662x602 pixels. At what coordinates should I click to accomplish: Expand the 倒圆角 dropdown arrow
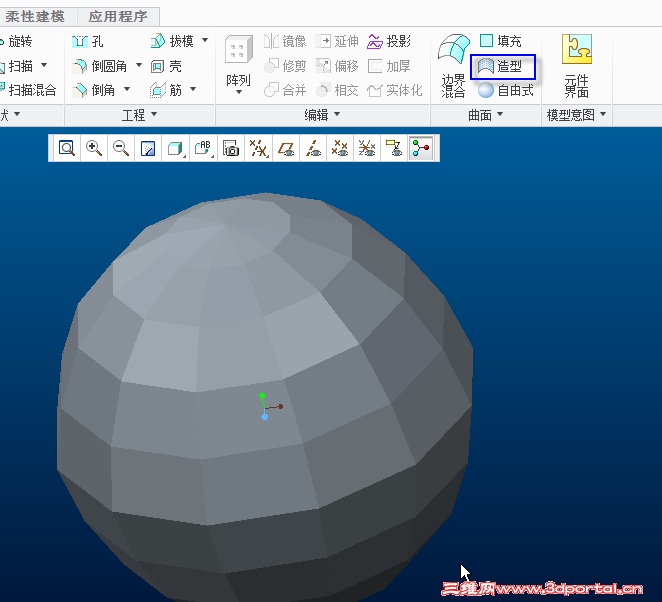[x=139, y=65]
